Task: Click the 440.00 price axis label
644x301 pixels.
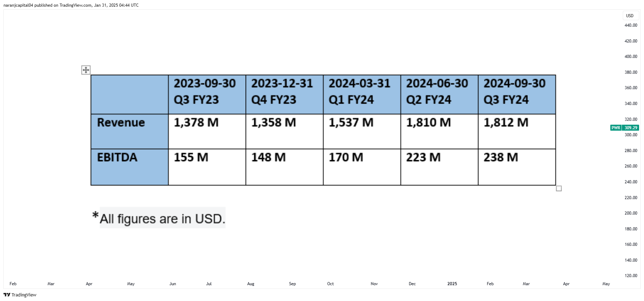Action: 631,25
